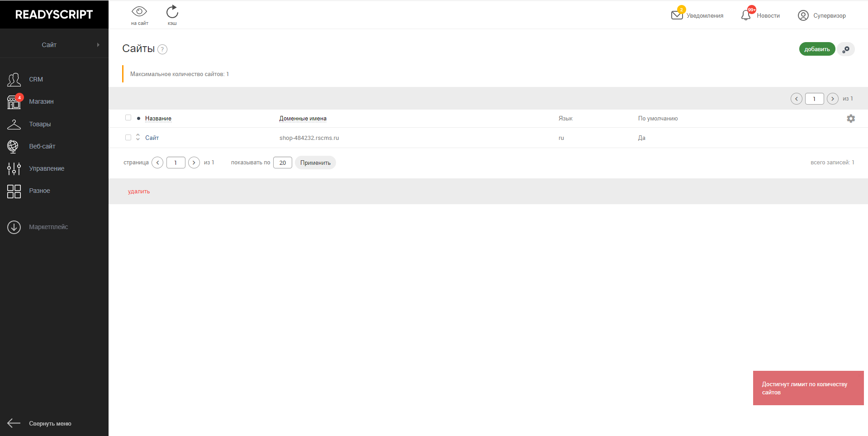Image resolution: width=868 pixels, height=436 pixels.
Task: Go to previous page in bottom paginator
Action: [157, 163]
